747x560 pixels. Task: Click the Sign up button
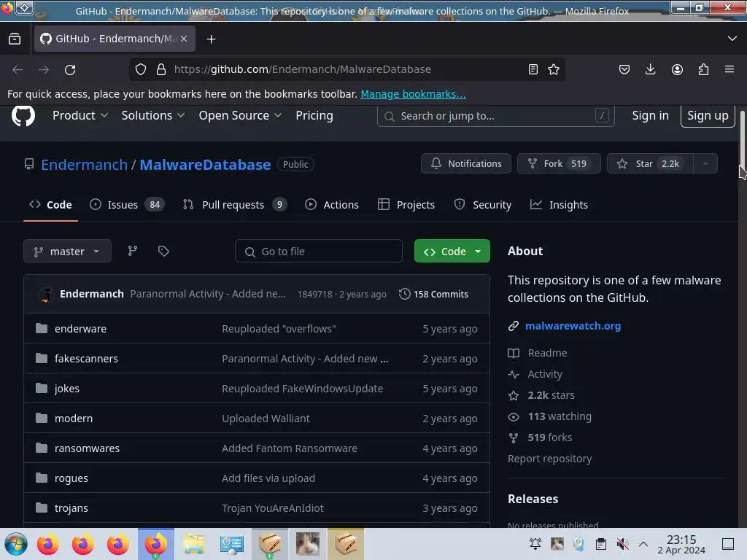pos(708,116)
